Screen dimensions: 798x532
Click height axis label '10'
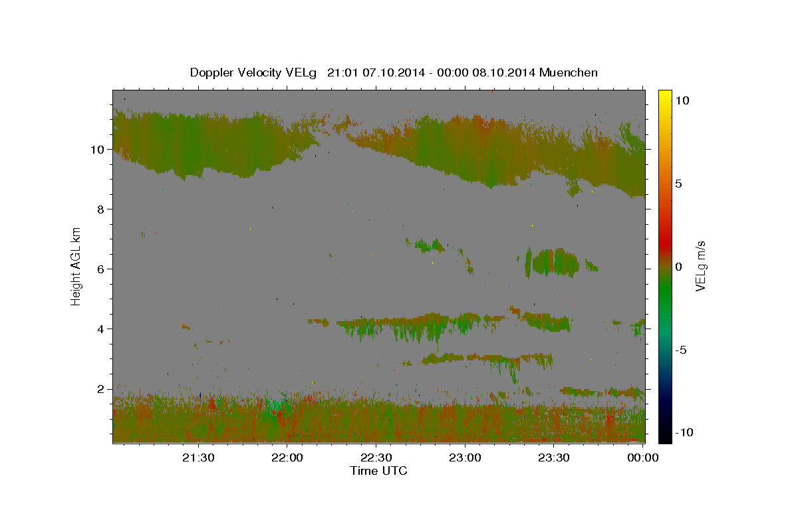click(x=98, y=150)
